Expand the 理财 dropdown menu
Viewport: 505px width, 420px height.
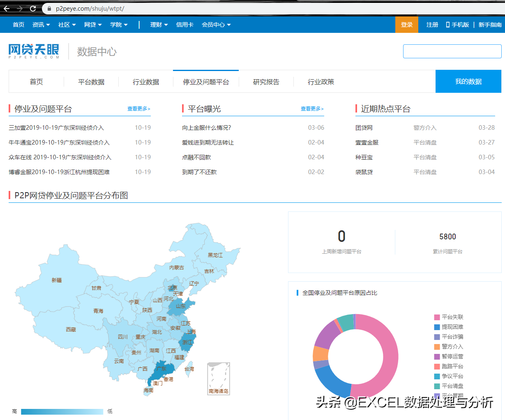point(159,25)
